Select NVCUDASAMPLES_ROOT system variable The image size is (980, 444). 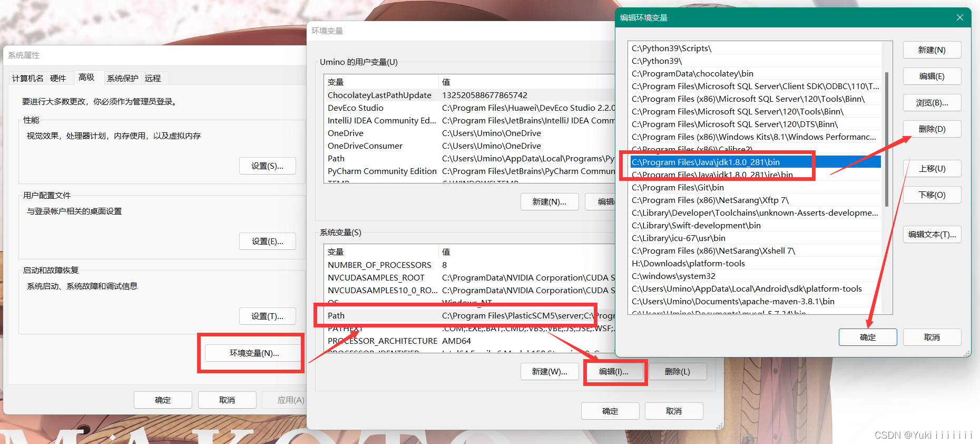[470, 277]
